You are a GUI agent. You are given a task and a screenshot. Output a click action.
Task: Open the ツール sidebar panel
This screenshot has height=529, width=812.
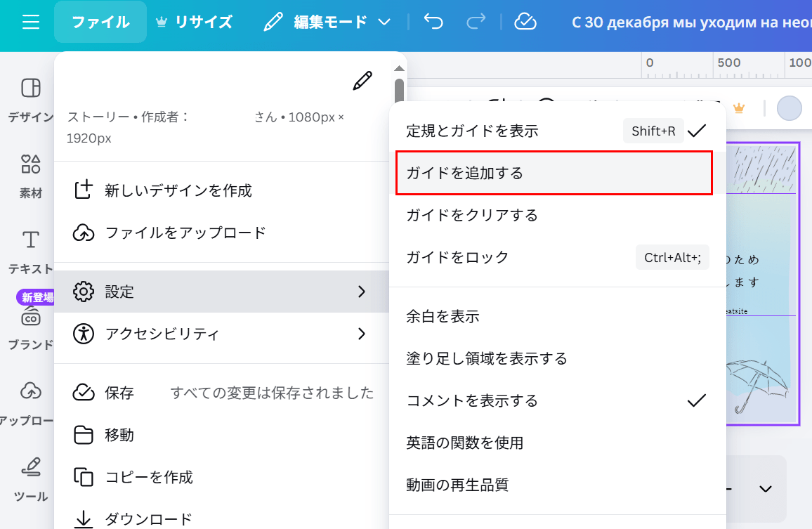[30, 481]
